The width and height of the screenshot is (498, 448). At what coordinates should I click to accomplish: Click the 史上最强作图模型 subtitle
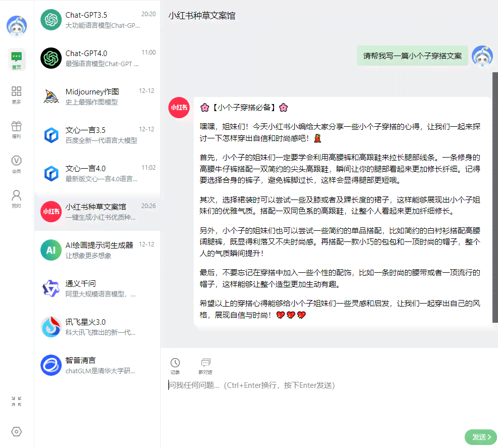92,102
